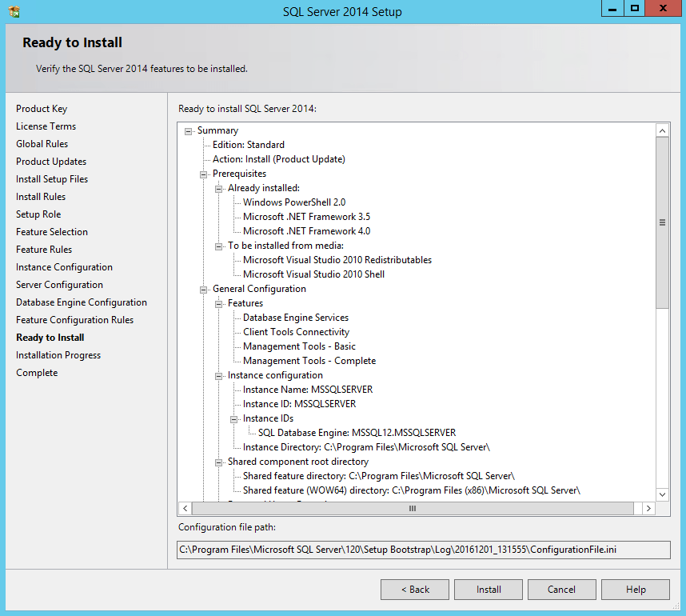Click the Product Updates step
The height and width of the screenshot is (616, 686).
pos(51,162)
